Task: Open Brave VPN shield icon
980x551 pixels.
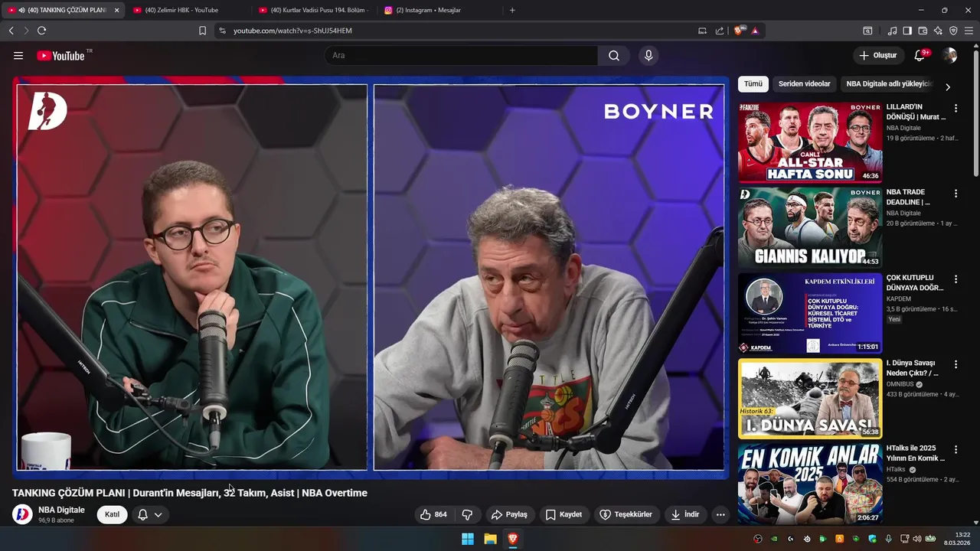Action: [x=953, y=31]
